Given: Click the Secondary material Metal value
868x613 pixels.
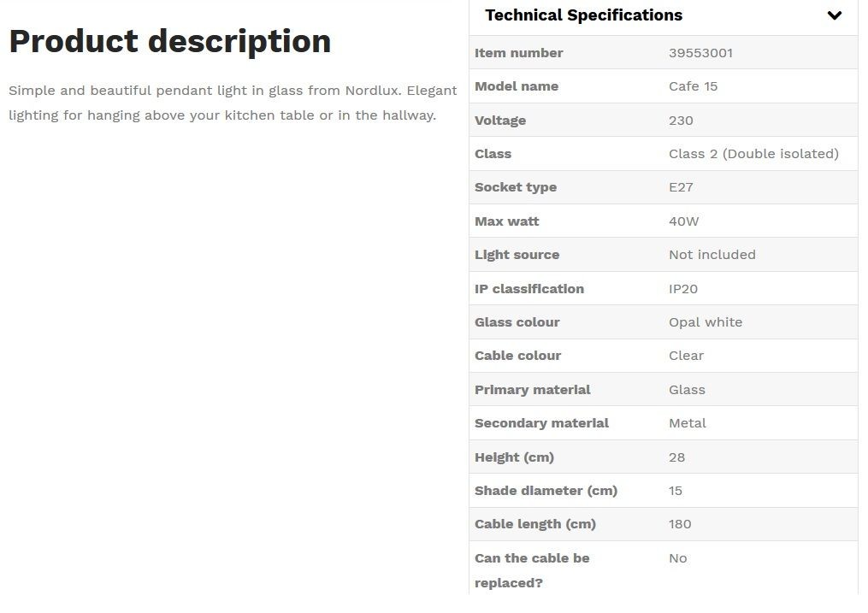Looking at the screenshot, I should click(x=687, y=423).
